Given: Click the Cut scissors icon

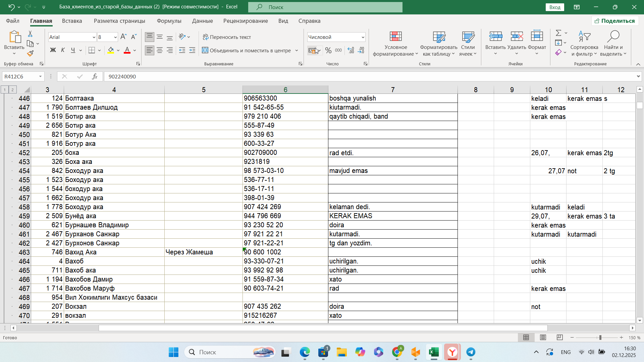Looking at the screenshot, I should coord(30,34).
